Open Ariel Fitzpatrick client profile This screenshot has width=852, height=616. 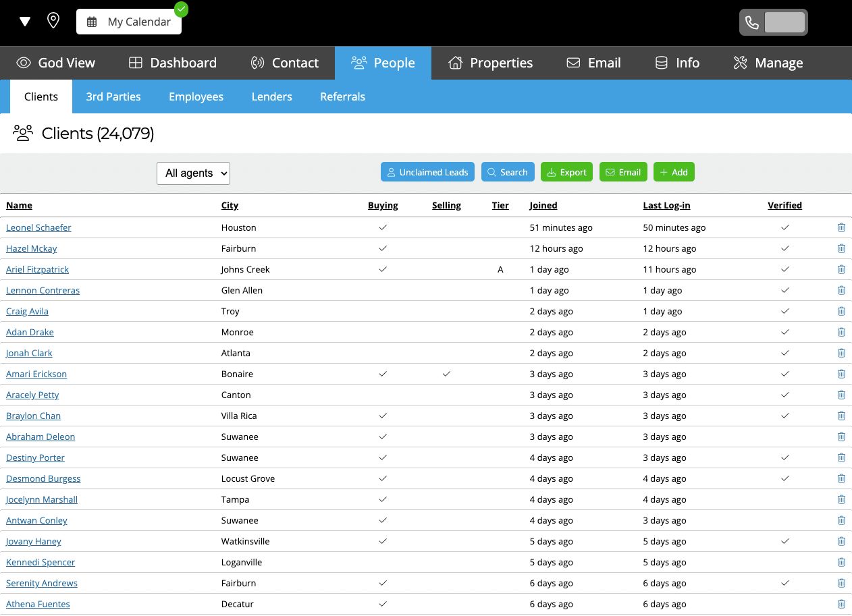pos(37,270)
